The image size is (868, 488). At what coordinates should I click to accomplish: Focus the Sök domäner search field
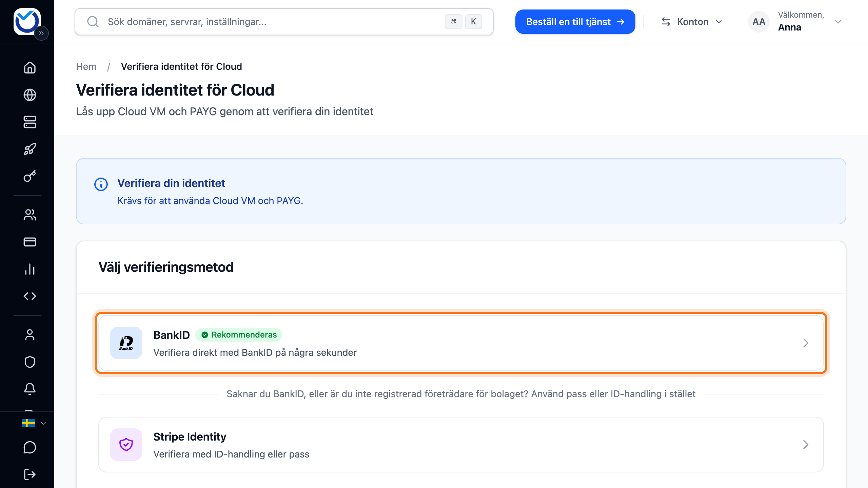pos(284,22)
